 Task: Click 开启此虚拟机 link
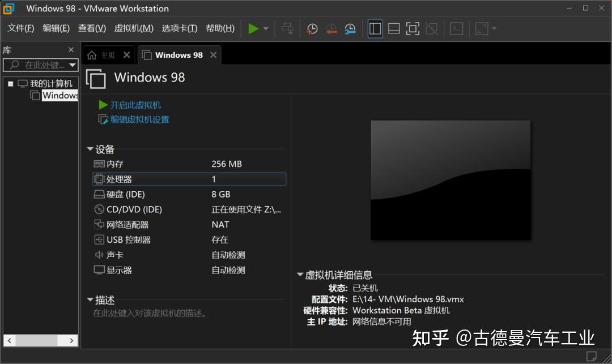135,104
